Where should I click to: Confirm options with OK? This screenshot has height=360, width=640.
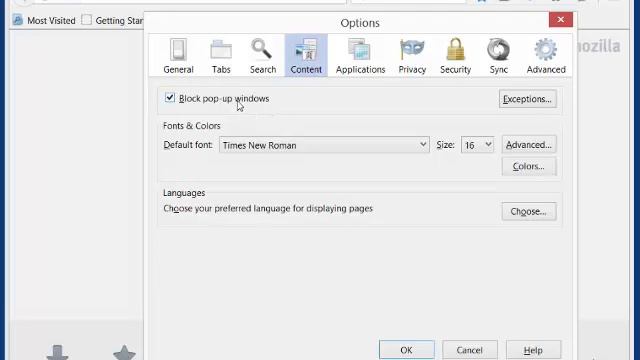coord(407,350)
